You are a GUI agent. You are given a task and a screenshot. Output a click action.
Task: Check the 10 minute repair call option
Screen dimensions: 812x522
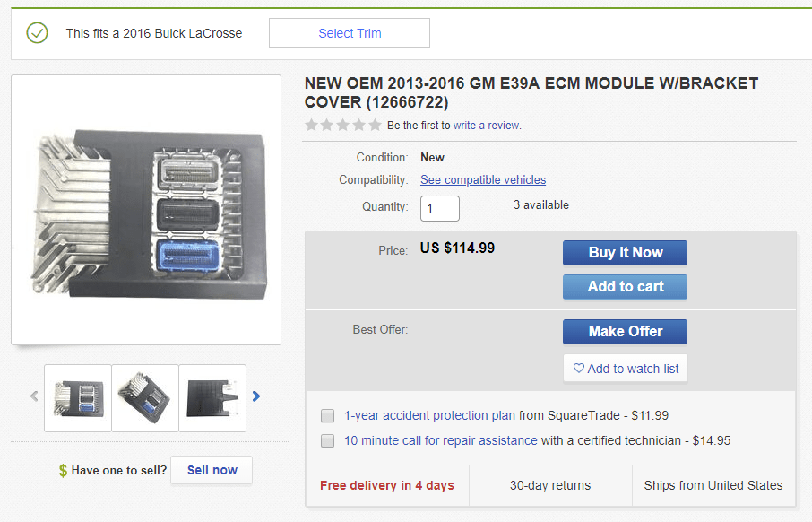coord(328,441)
